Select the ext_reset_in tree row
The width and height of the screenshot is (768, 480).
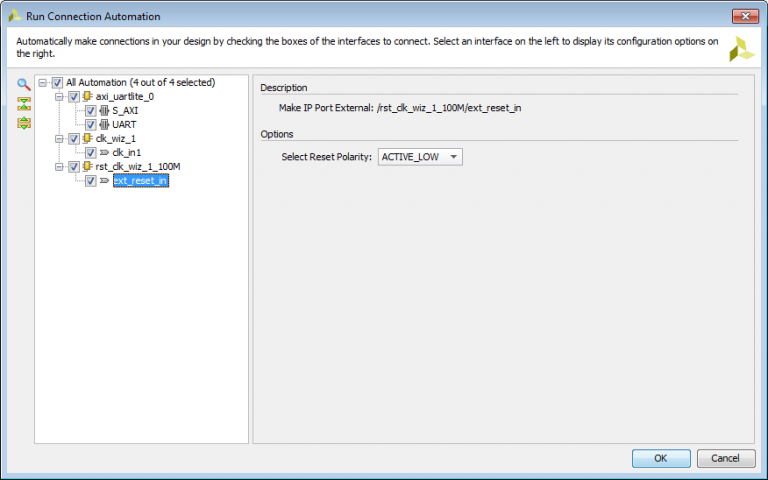141,181
